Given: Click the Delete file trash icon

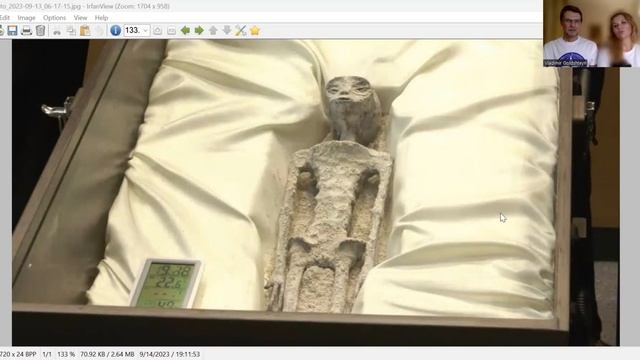Looking at the screenshot, I should (x=40, y=30).
